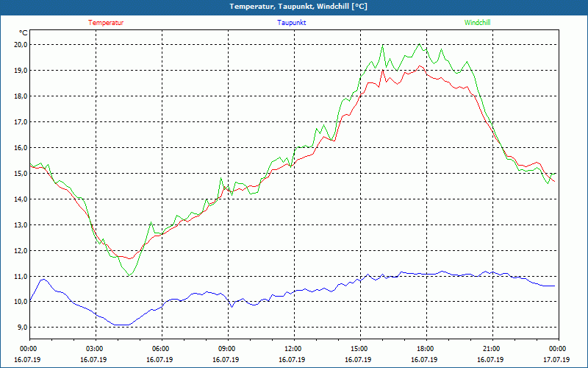The width and height of the screenshot is (588, 368).
Task: Click the 13,0 y-axis label
Action: (x=21, y=224)
